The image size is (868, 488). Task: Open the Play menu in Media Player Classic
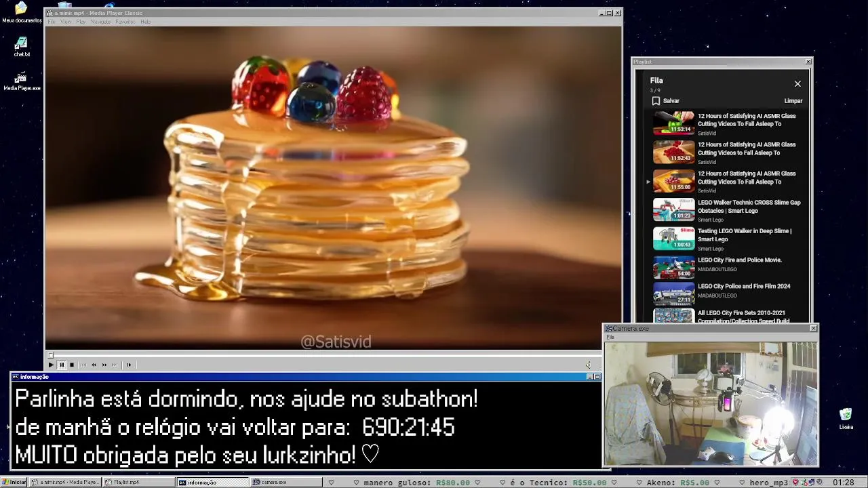pyautogui.click(x=81, y=22)
